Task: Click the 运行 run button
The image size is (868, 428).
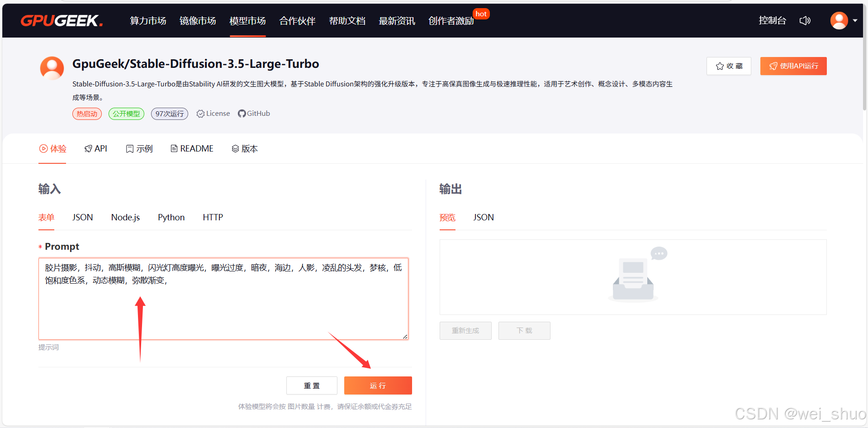Action: 378,385
